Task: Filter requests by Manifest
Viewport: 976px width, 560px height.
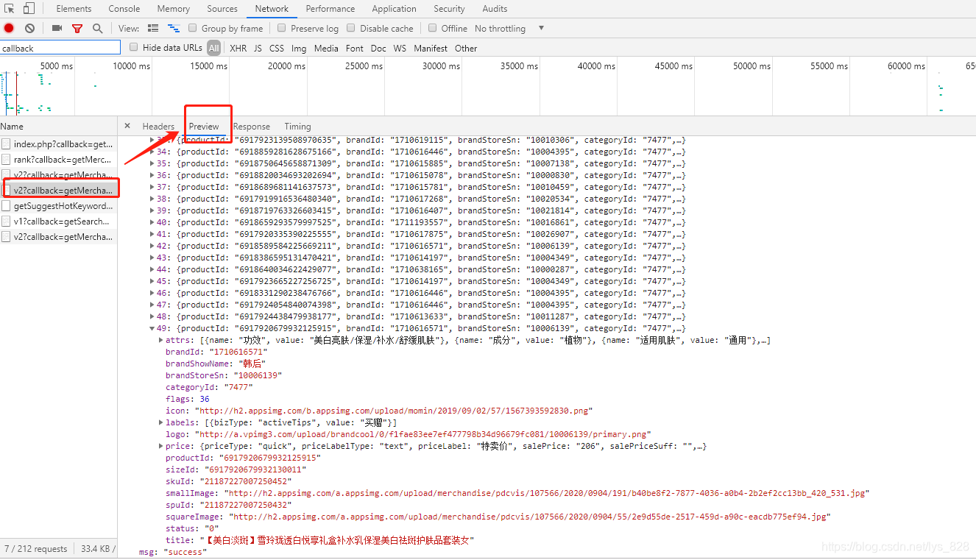Action: coord(431,48)
